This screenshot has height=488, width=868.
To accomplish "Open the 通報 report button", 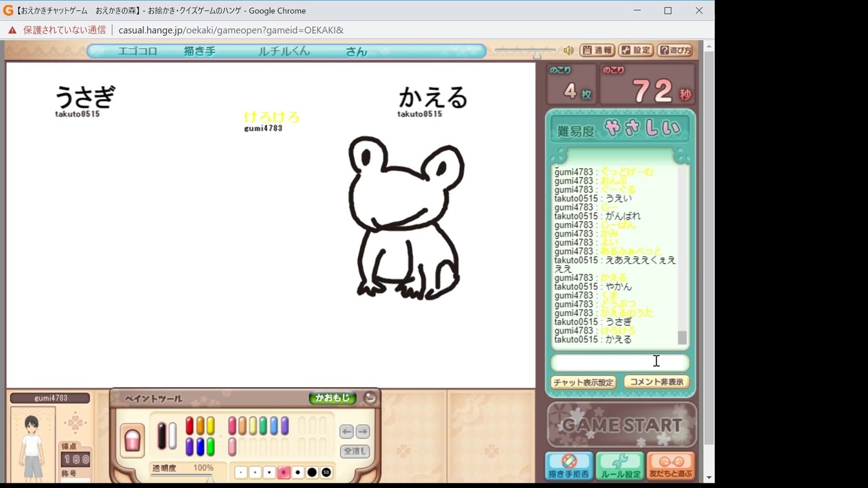I will click(x=597, y=51).
